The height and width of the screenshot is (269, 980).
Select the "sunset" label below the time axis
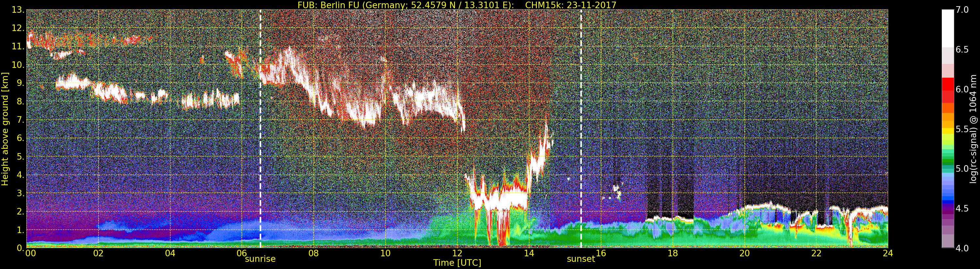point(581,259)
